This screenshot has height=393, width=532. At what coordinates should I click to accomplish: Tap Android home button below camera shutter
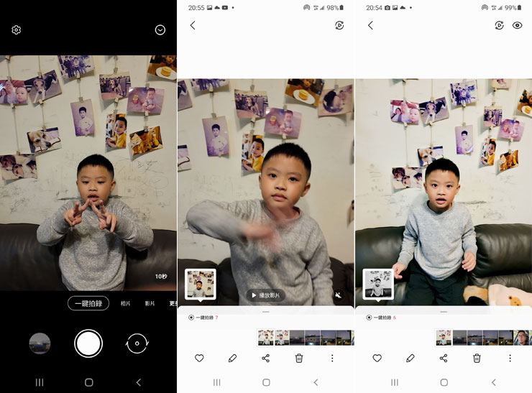pyautogui.click(x=88, y=382)
